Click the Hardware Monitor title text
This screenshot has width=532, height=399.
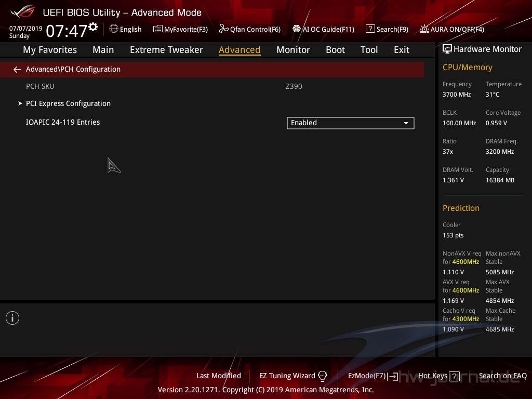[x=487, y=49]
